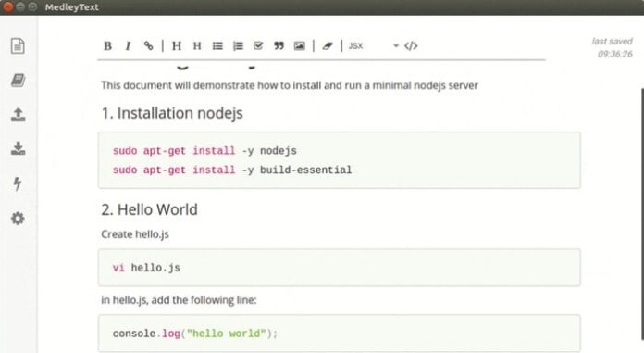Click the 'last saved 09:36:26' status
Image resolution: width=644 pixels, height=353 pixels.
coord(612,48)
